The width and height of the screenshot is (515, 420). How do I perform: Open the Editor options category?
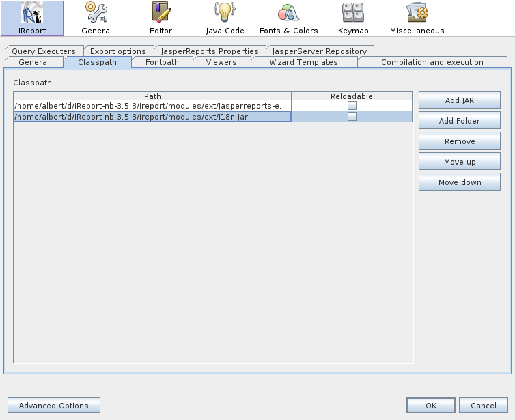(x=161, y=18)
